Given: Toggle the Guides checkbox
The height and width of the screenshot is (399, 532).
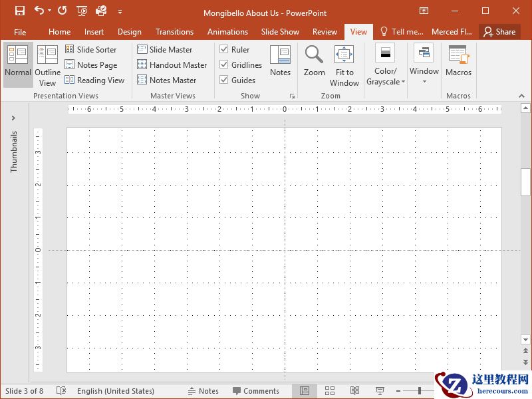Looking at the screenshot, I should (x=224, y=80).
